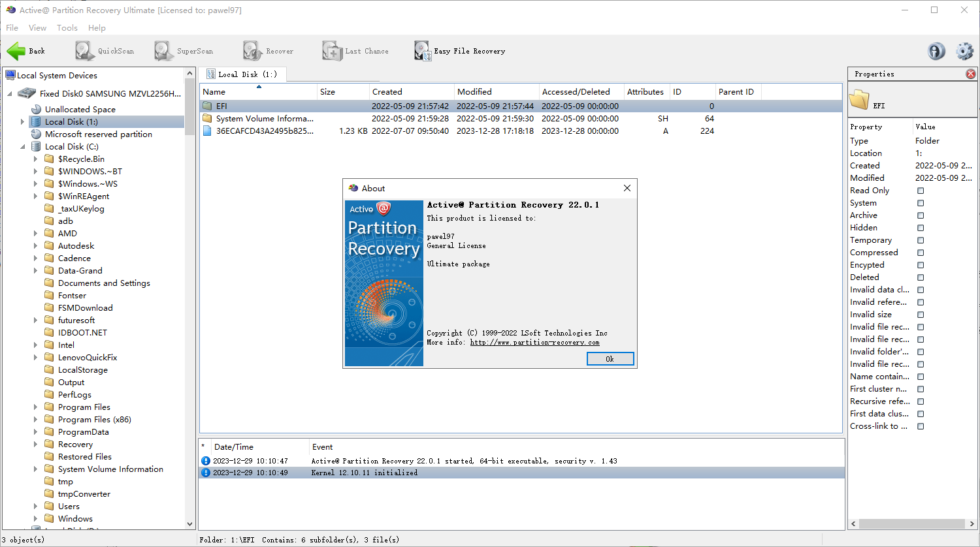This screenshot has height=547, width=980.
Task: Expand Local Disk (1:) node
Action: pyautogui.click(x=22, y=121)
